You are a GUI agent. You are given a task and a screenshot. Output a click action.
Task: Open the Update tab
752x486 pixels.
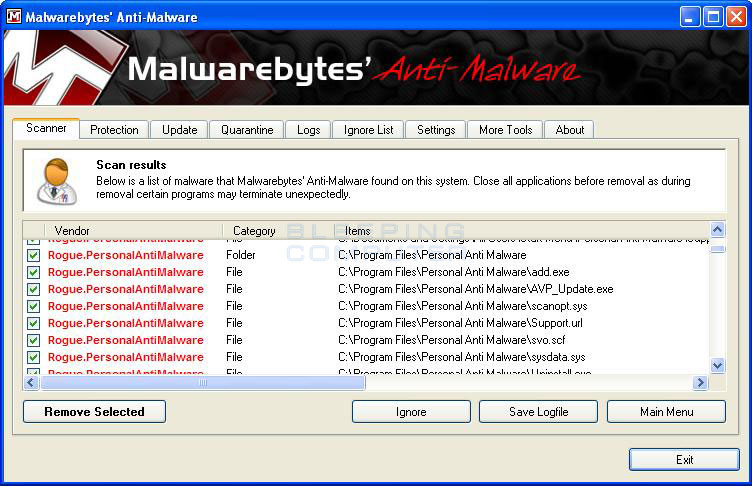click(x=179, y=130)
